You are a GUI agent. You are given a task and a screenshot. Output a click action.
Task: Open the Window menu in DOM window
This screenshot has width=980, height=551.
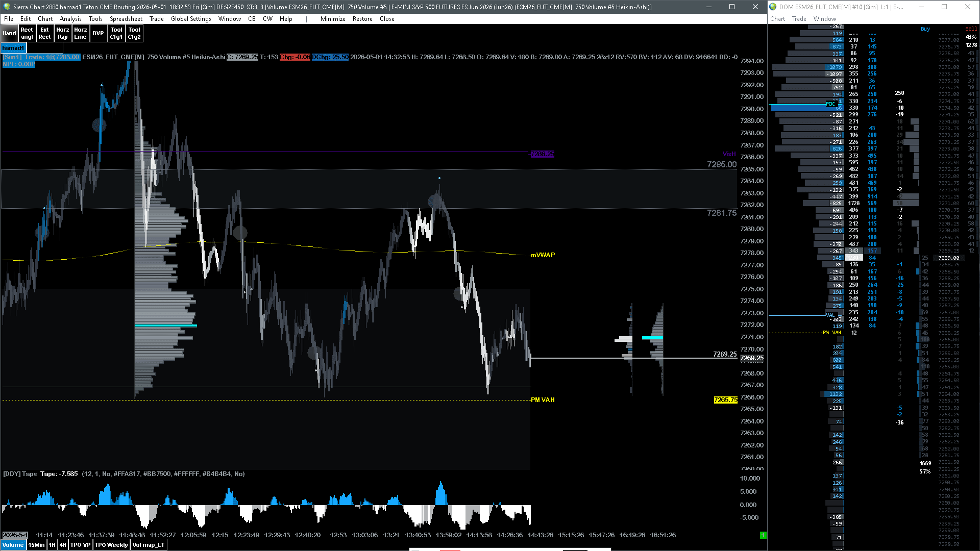pos(824,19)
